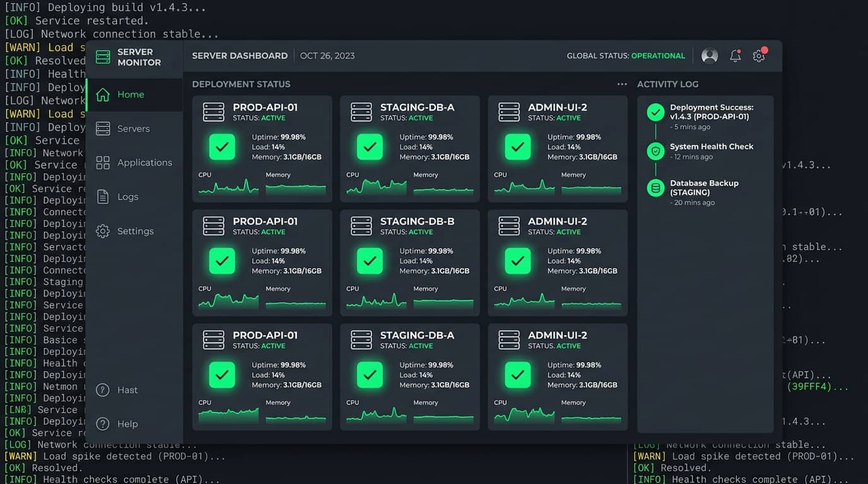Click the DEPLOYMENT STATUS section heading
868x484 pixels.
click(241, 84)
